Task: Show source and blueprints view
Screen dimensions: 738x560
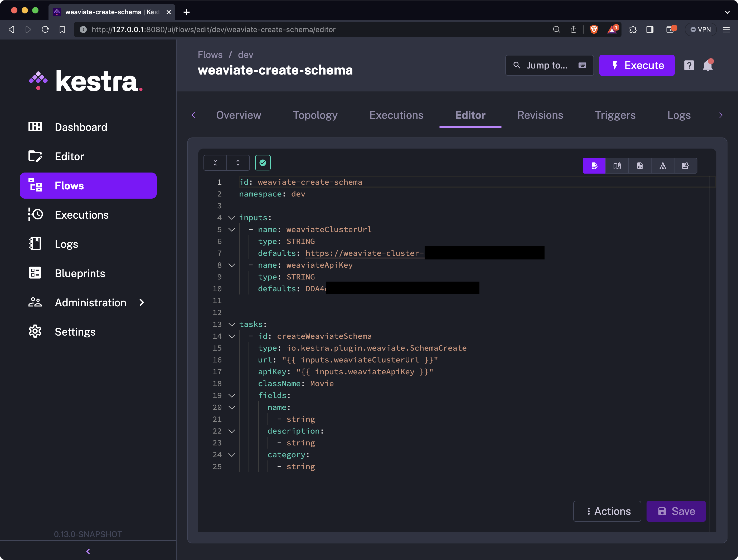Action: [x=640, y=166]
